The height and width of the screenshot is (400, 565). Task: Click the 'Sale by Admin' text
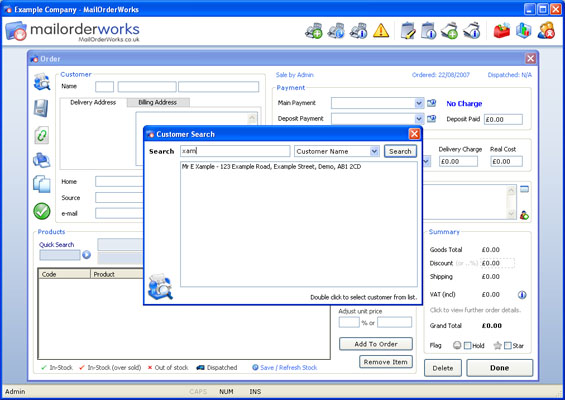(x=295, y=75)
